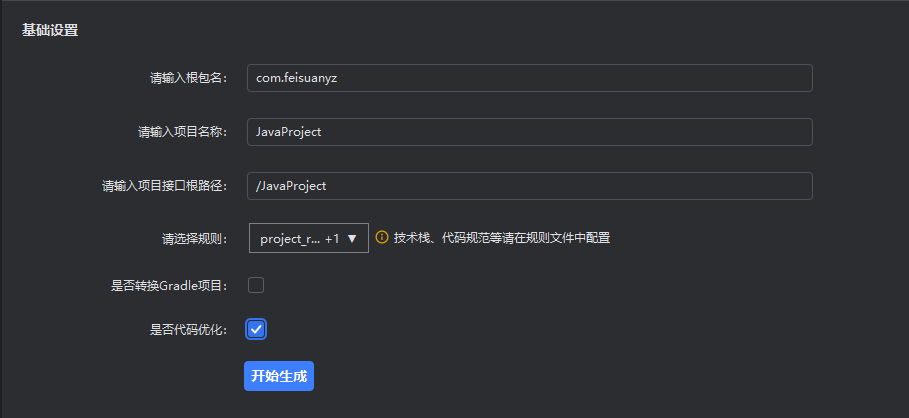Focus the 请输入根包名 input field
Image resolution: width=909 pixels, height=418 pixels.
point(529,78)
